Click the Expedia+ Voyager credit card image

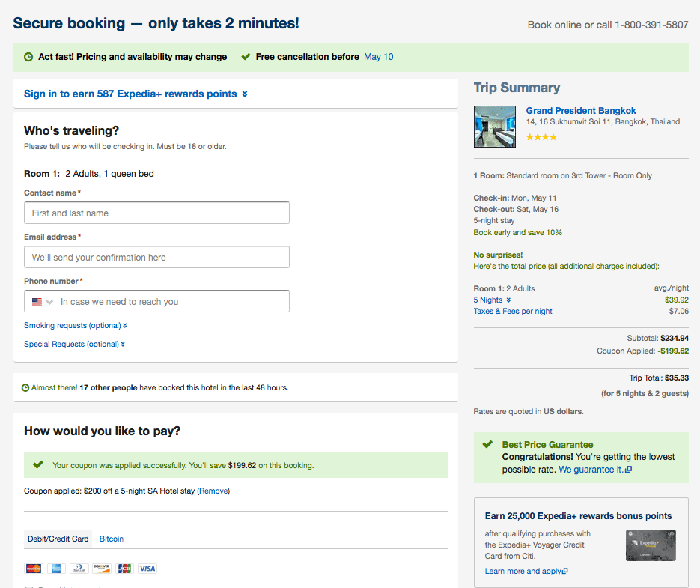coord(651,545)
